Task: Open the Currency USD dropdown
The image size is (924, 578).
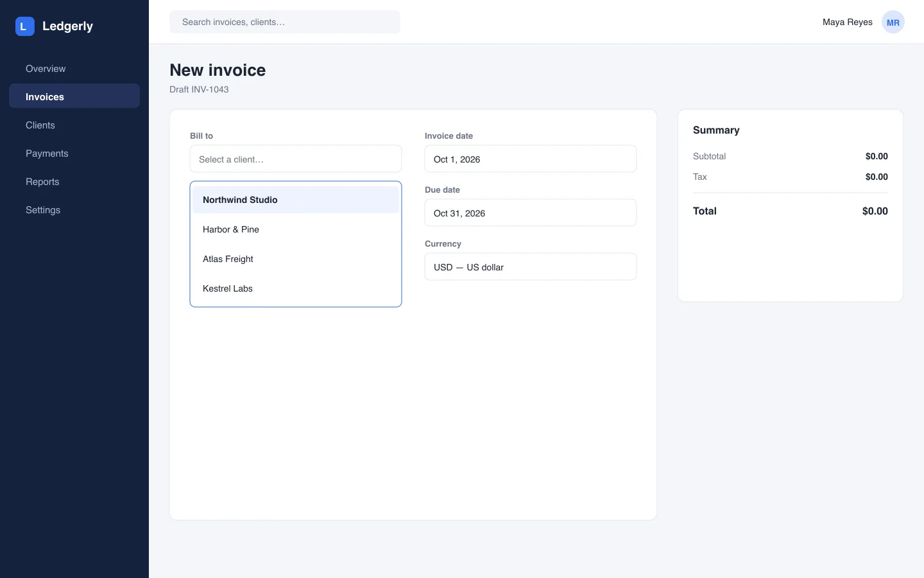Action: (x=531, y=267)
